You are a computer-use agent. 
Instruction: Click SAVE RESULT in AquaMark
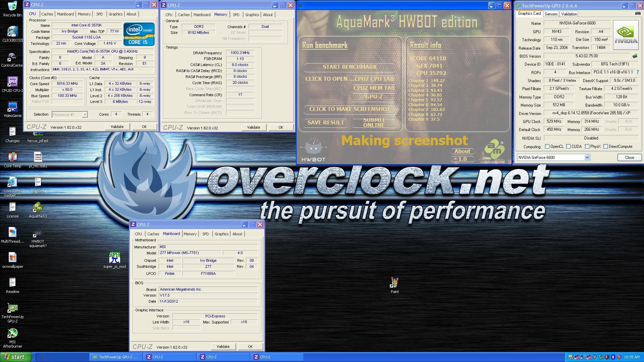click(x=326, y=123)
